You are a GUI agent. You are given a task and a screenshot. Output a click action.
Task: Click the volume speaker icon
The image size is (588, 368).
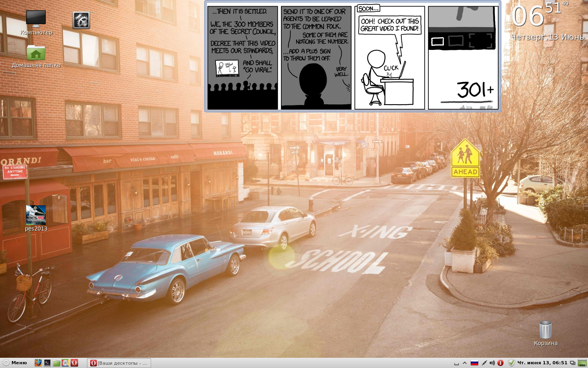[x=492, y=363]
